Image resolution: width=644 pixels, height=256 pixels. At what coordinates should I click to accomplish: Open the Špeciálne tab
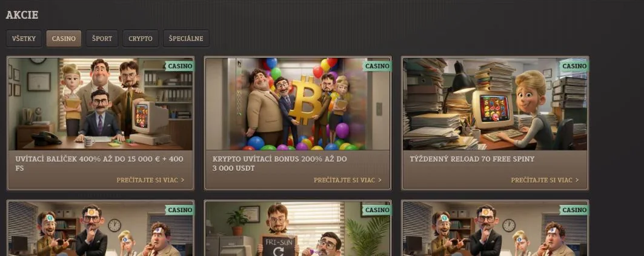[186, 39]
